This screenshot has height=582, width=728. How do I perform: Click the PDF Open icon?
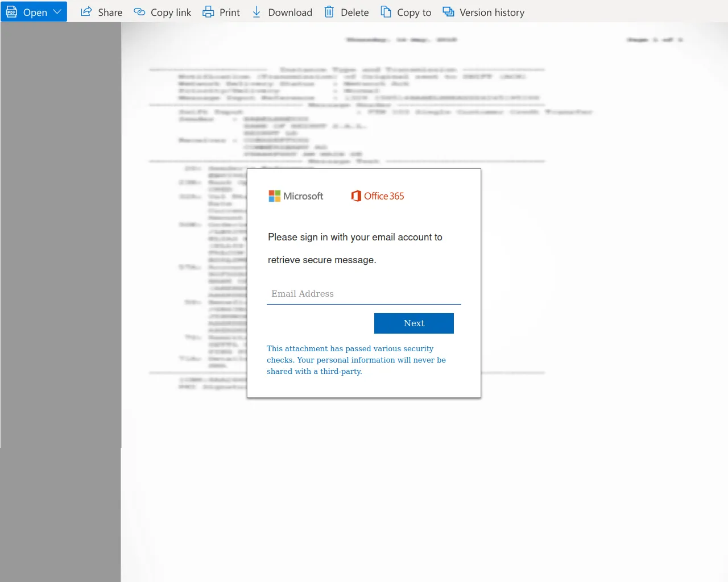pyautogui.click(x=11, y=11)
